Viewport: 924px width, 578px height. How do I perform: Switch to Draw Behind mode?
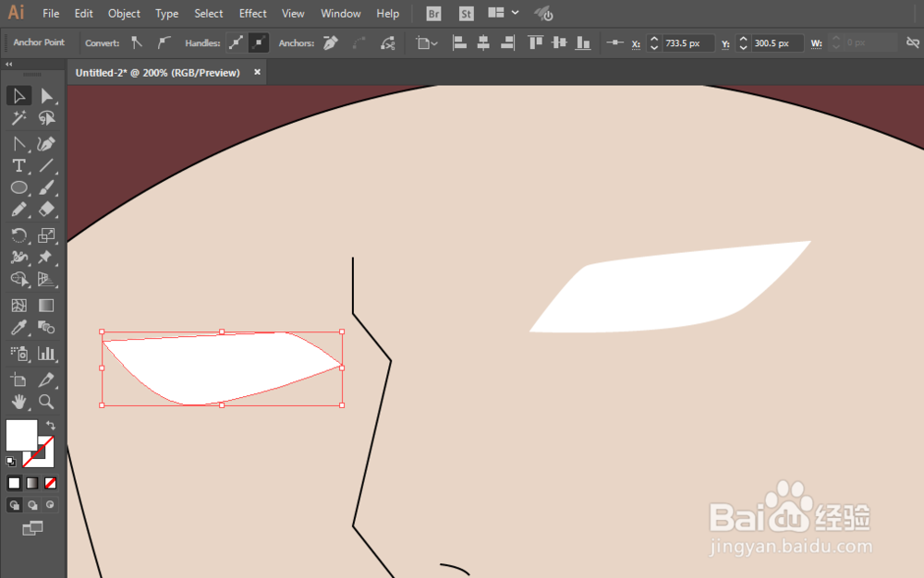pos(32,505)
